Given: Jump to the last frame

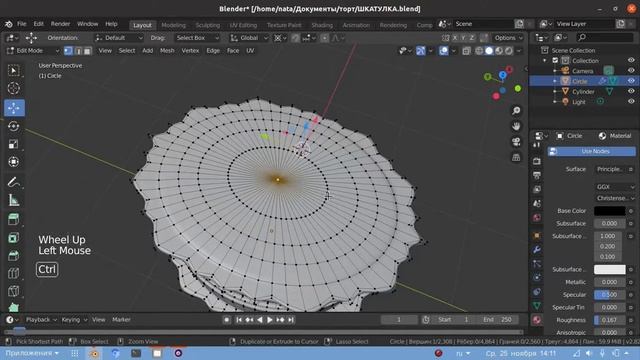Looking at the screenshot, I should point(291,320).
